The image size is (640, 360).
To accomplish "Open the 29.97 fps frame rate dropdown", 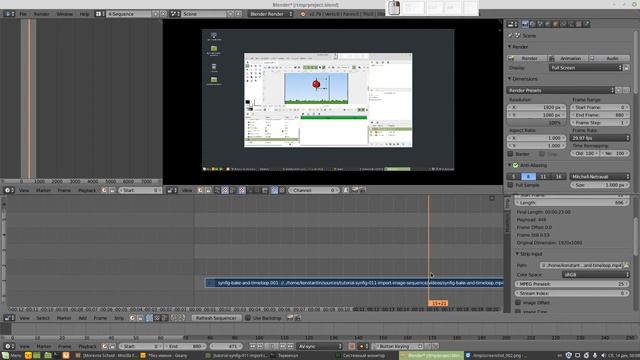I will [600, 138].
